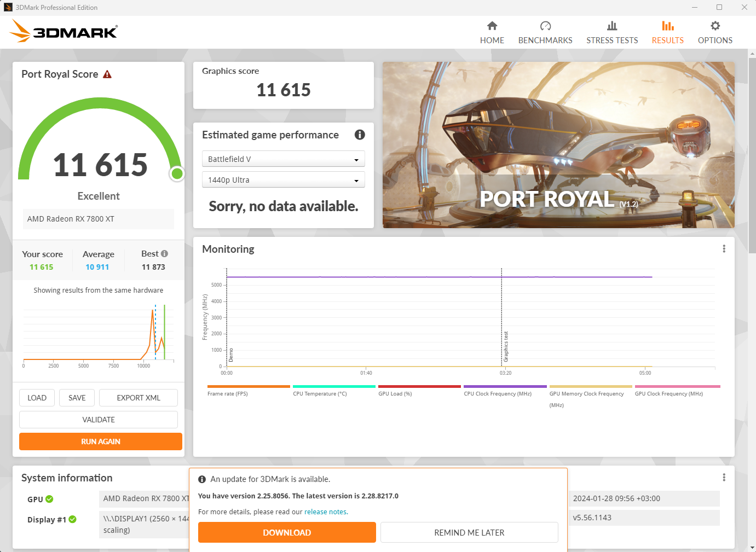This screenshot has width=756, height=552.
Task: Click the Your score value 11 615
Action: (x=42, y=267)
